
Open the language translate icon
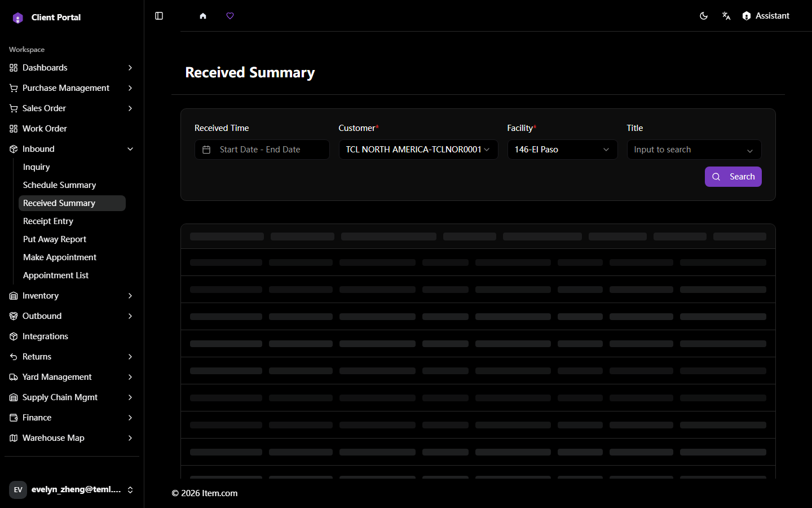726,16
